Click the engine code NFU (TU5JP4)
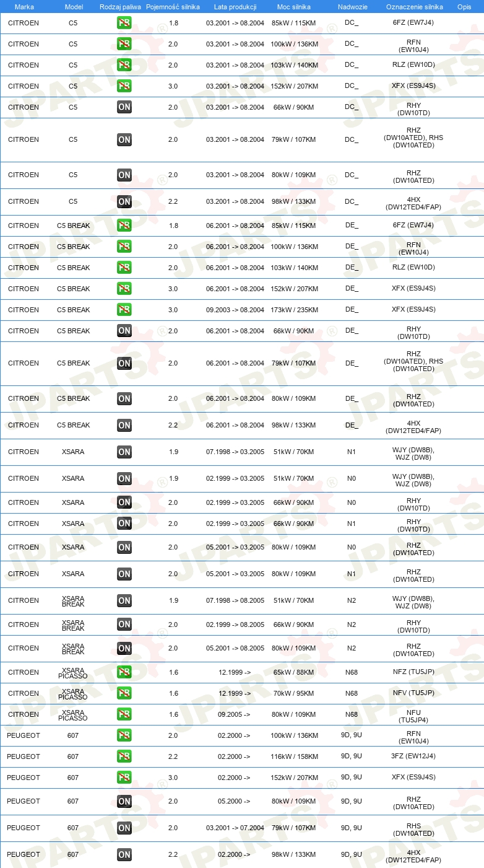This screenshot has width=484, height=868. coord(413,717)
